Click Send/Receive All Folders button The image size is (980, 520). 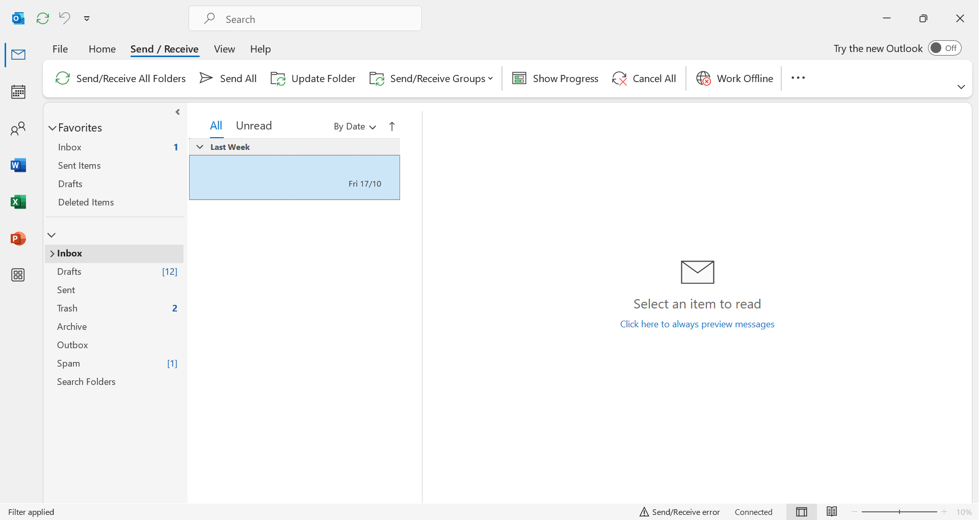point(120,79)
